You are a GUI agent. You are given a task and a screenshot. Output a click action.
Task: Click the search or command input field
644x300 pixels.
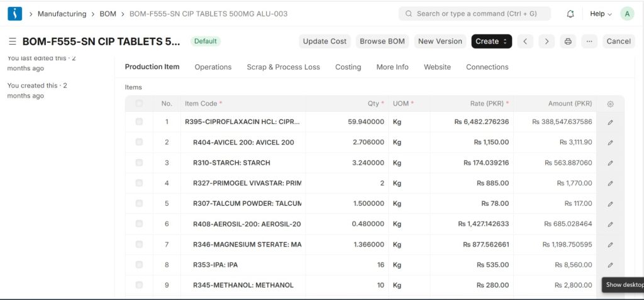475,14
